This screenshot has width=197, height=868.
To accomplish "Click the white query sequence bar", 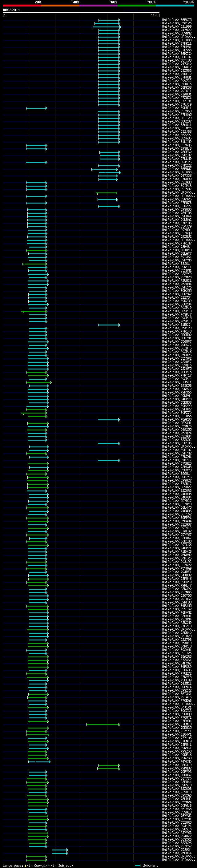I will [x=81, y=13].
